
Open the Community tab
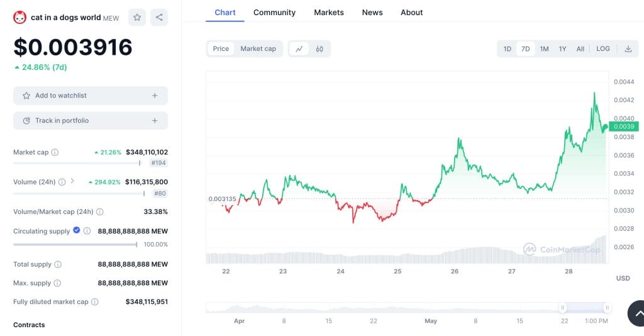click(274, 13)
